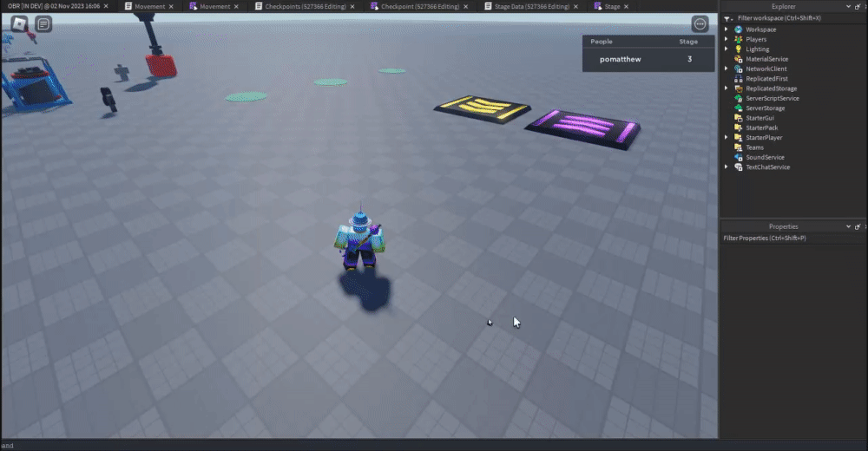Open the three-dots menu in viewport corner
This screenshot has width=868, height=451.
(700, 23)
